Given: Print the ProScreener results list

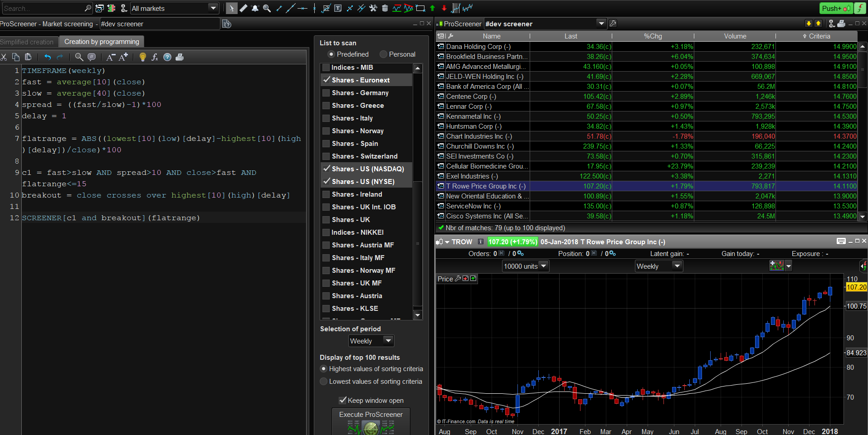Looking at the screenshot, I should [x=841, y=24].
